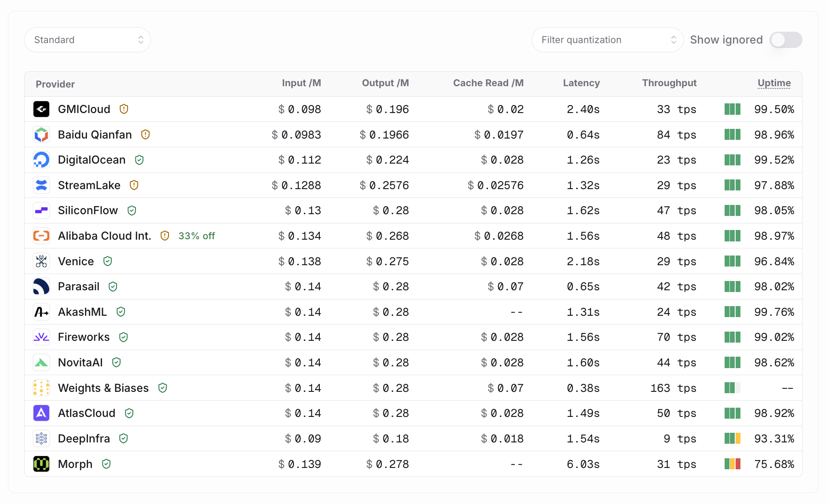Click the green verified shield beside DigitalOcean
This screenshot has width=828, height=504.
click(x=139, y=160)
